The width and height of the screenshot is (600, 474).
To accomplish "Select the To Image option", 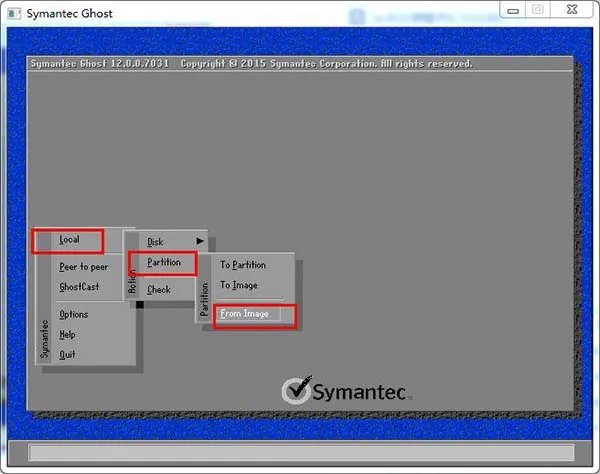I will click(239, 286).
